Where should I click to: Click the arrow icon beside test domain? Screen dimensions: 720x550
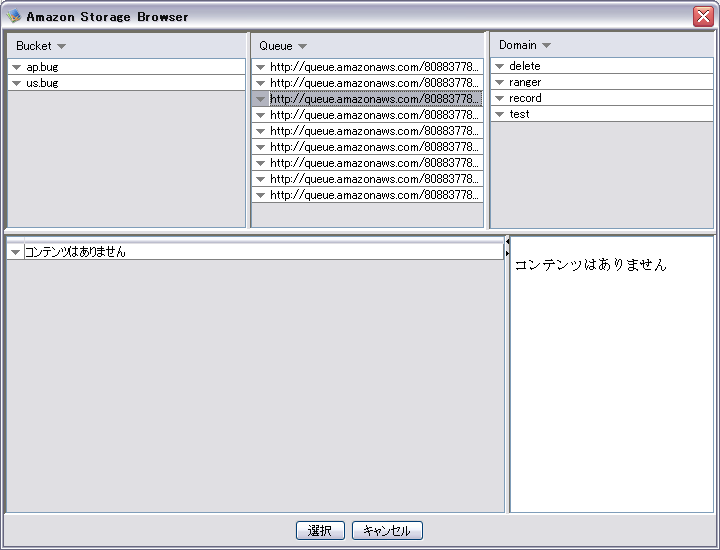(x=499, y=114)
